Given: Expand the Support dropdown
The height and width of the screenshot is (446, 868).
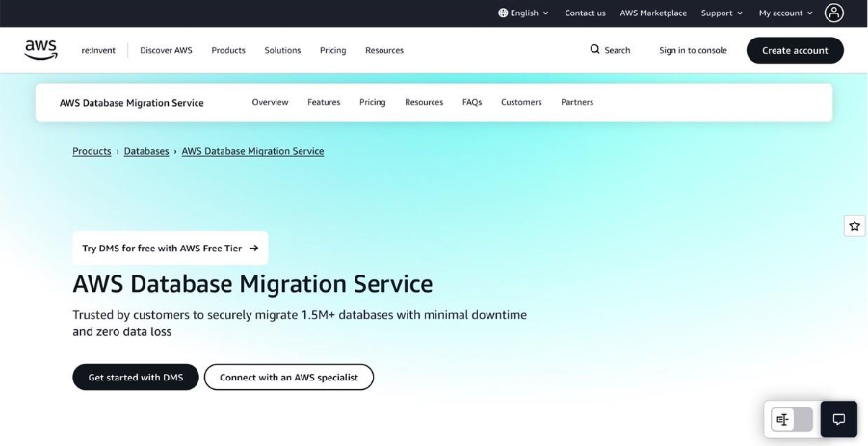Looking at the screenshot, I should tap(722, 13).
